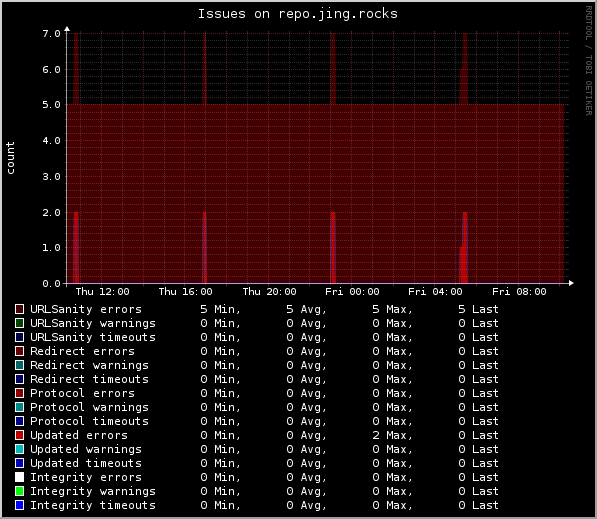This screenshot has height=519, width=597.
Task: Click the URLSanity warnings green swatch
Action: [19, 323]
